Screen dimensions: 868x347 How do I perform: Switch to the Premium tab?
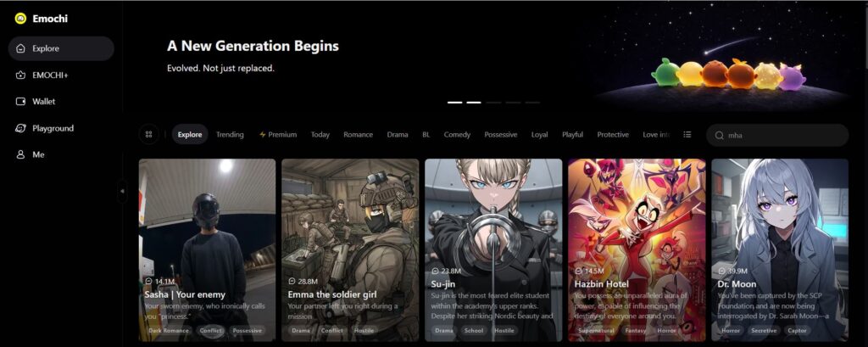point(278,134)
